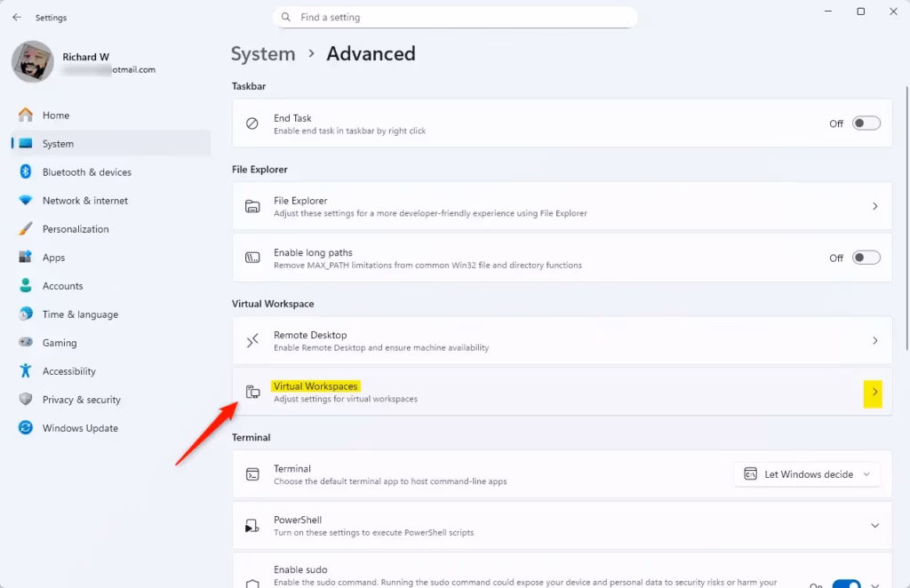Open Personalization settings
Screen dimensions: 910x588
(111, 228)
